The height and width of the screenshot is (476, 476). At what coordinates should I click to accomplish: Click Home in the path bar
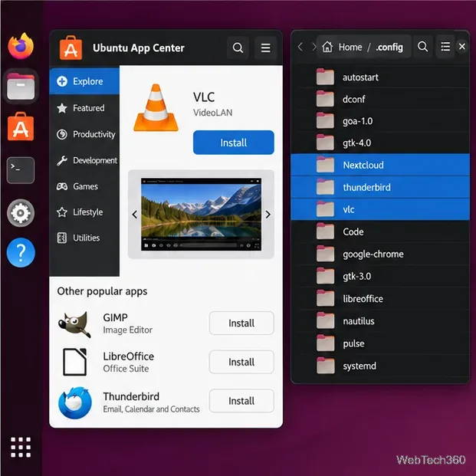point(350,47)
